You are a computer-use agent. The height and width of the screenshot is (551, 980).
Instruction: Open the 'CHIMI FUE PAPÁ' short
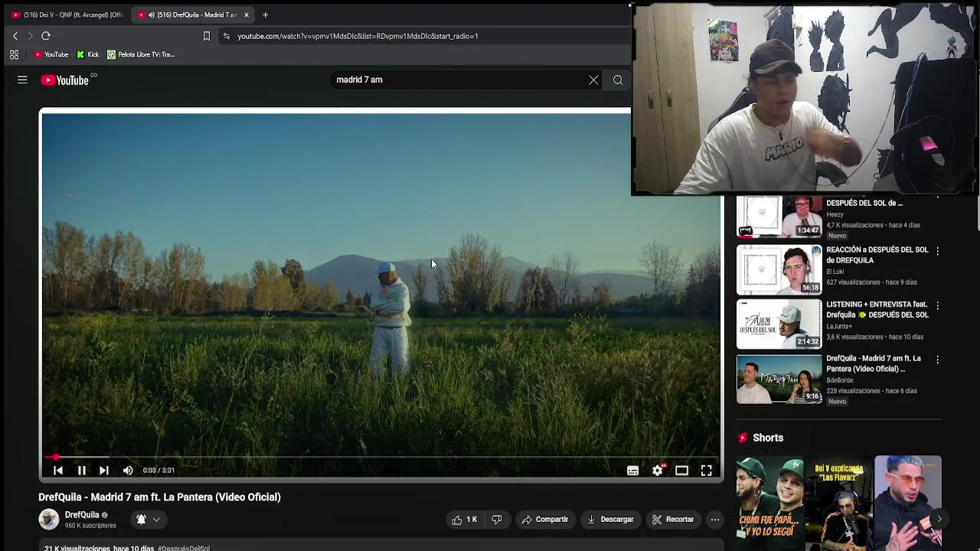[770, 503]
